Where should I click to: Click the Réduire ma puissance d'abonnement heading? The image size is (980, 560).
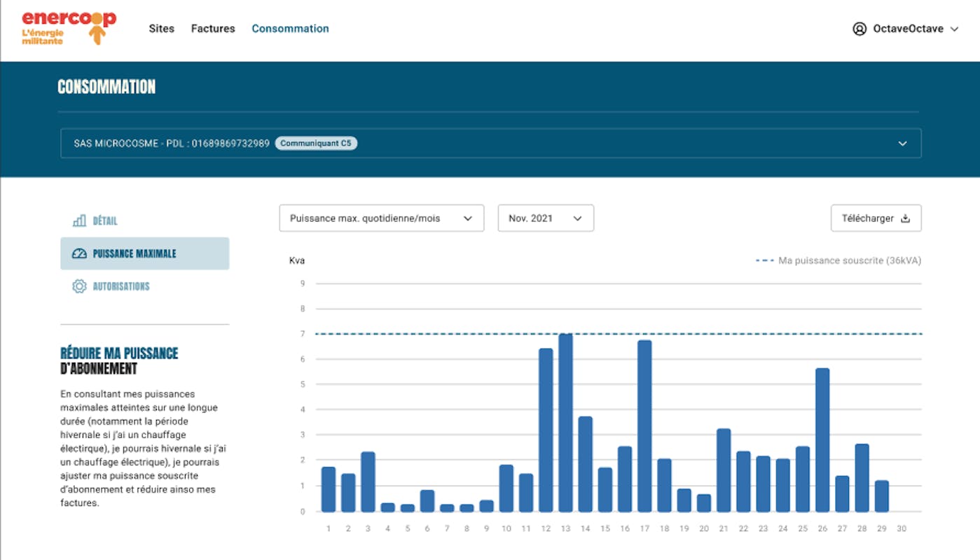pos(119,360)
